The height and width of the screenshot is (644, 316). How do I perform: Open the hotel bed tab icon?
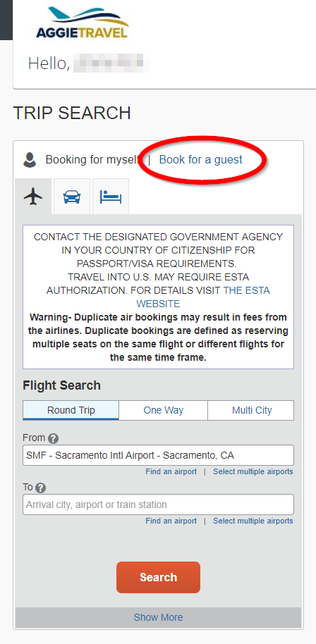click(111, 197)
